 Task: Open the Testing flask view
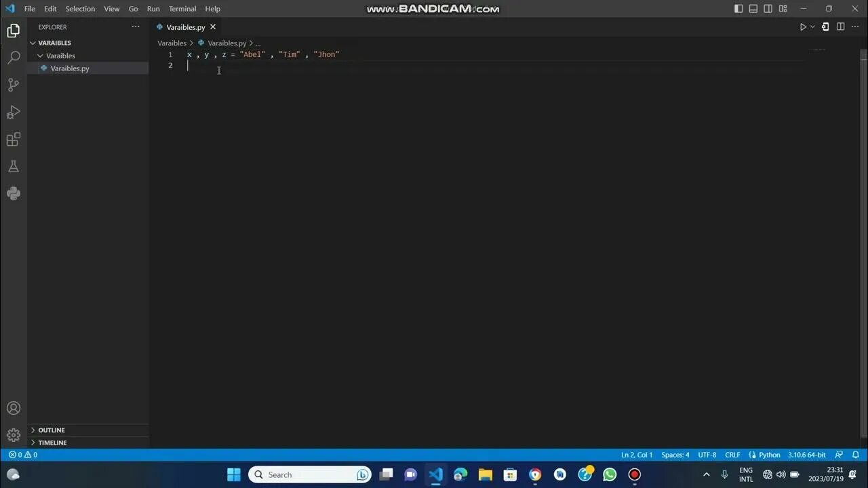coord(14,166)
